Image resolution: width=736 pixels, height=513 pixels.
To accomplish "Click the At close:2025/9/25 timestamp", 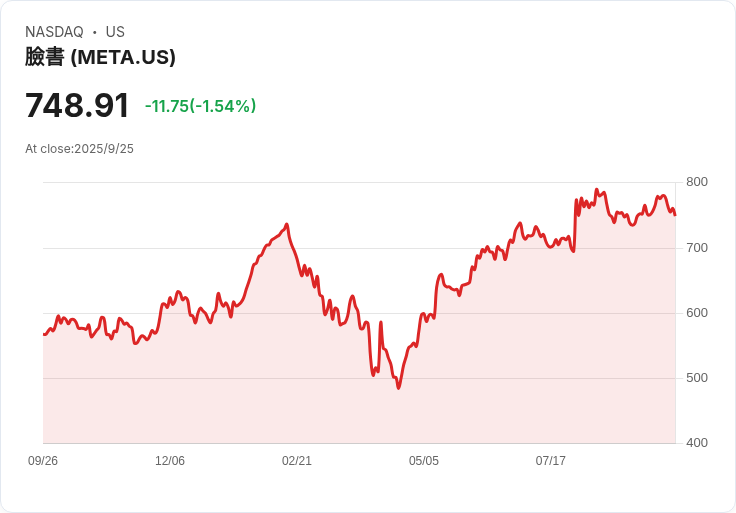I will coord(79,149).
